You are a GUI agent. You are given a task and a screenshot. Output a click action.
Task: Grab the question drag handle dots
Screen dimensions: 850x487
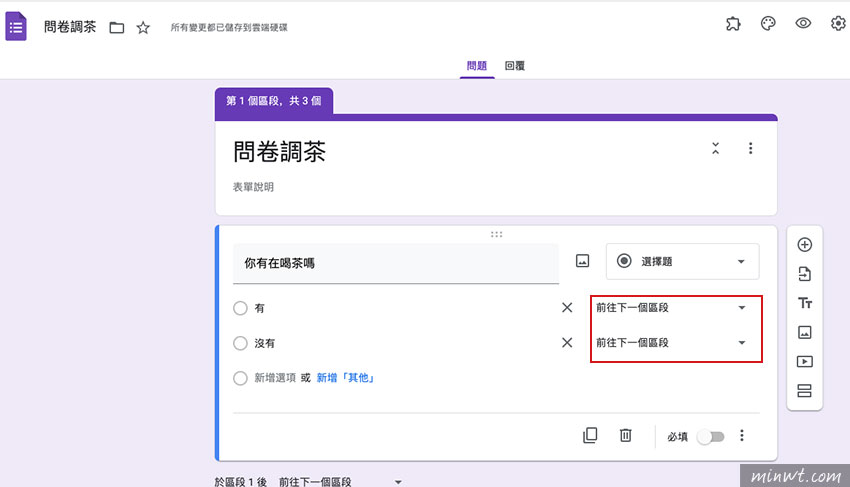tap(496, 234)
